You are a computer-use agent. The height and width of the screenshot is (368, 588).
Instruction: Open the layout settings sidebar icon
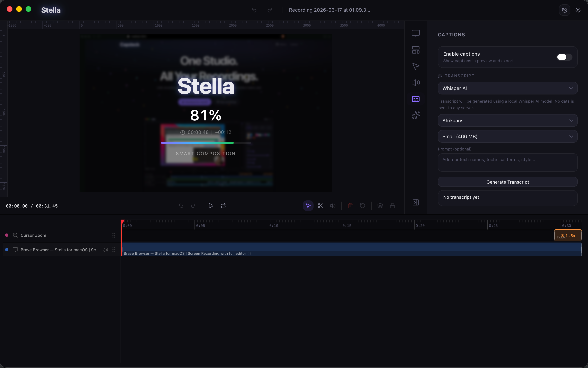tap(416, 50)
